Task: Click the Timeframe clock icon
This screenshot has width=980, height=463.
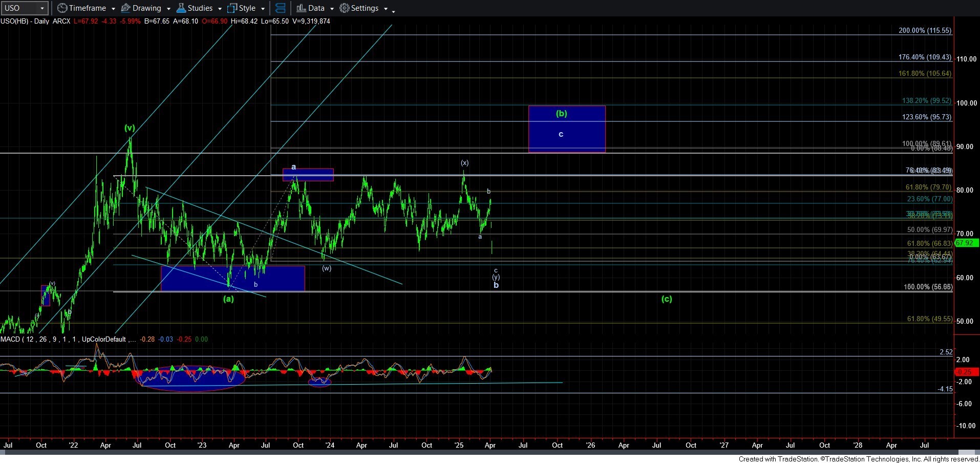Action: pyautogui.click(x=62, y=8)
